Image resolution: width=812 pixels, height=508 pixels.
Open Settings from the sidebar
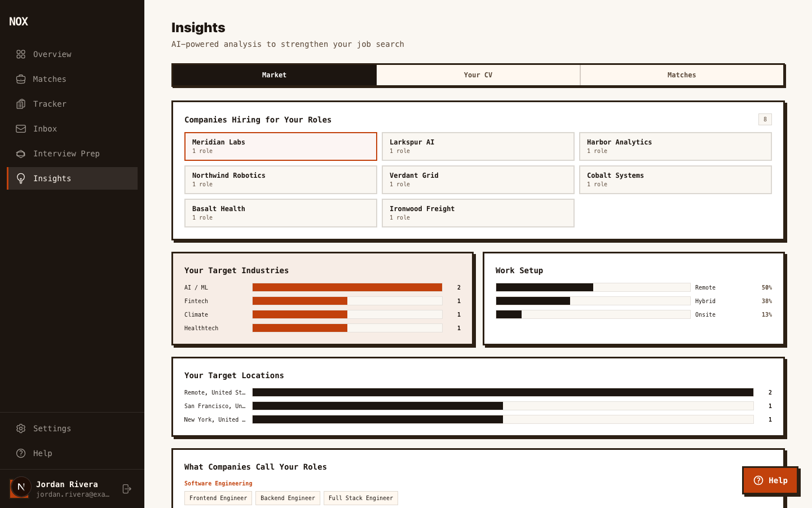coord(72,428)
